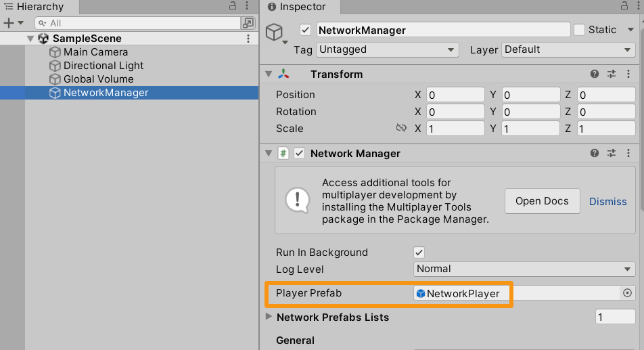644x350 pixels.
Task: Open Transform component three-dot menu
Action: (628, 74)
